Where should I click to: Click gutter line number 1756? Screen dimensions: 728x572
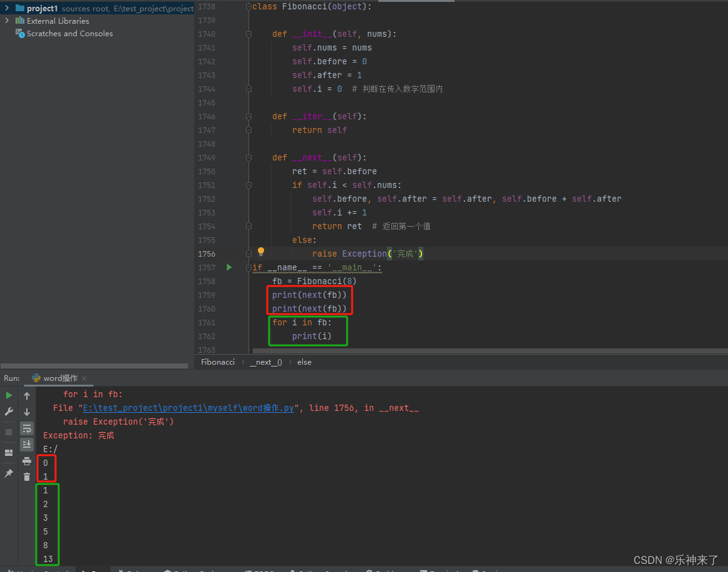[207, 254]
